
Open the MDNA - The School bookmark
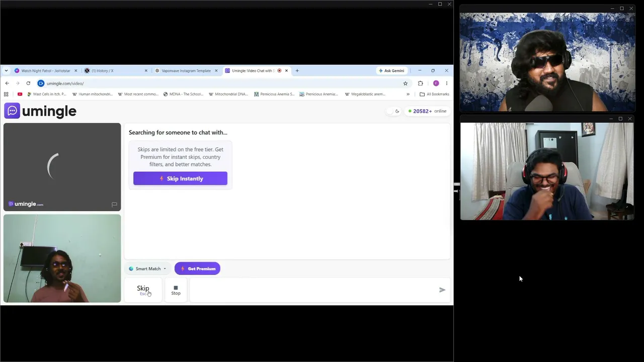[183, 94]
